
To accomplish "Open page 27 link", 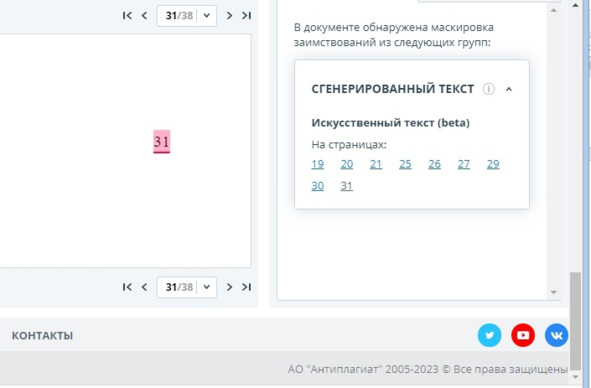I will point(464,164).
